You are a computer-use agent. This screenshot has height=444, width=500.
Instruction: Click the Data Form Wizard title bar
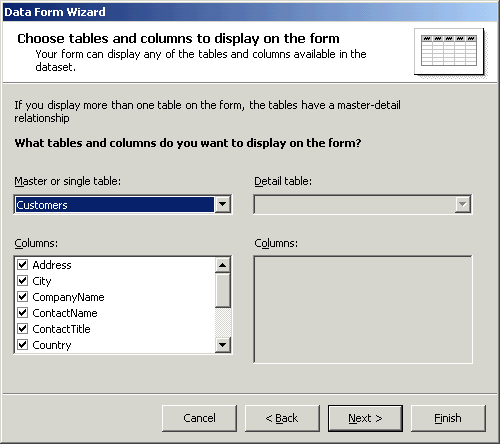click(x=250, y=12)
